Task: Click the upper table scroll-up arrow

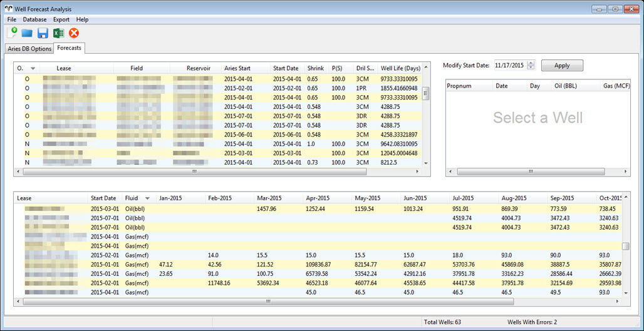Action: 426,67
